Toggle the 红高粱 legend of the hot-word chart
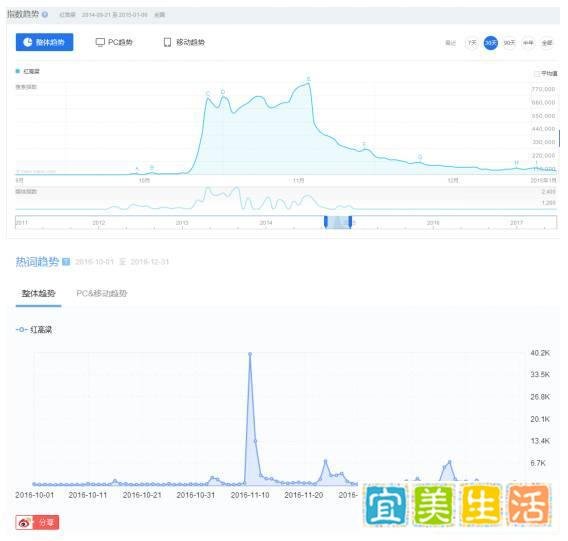Image resolution: width=568 pixels, height=541 pixels. (x=34, y=329)
